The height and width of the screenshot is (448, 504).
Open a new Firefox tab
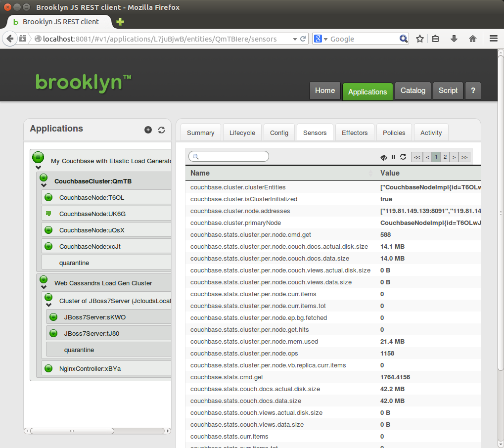(x=120, y=22)
